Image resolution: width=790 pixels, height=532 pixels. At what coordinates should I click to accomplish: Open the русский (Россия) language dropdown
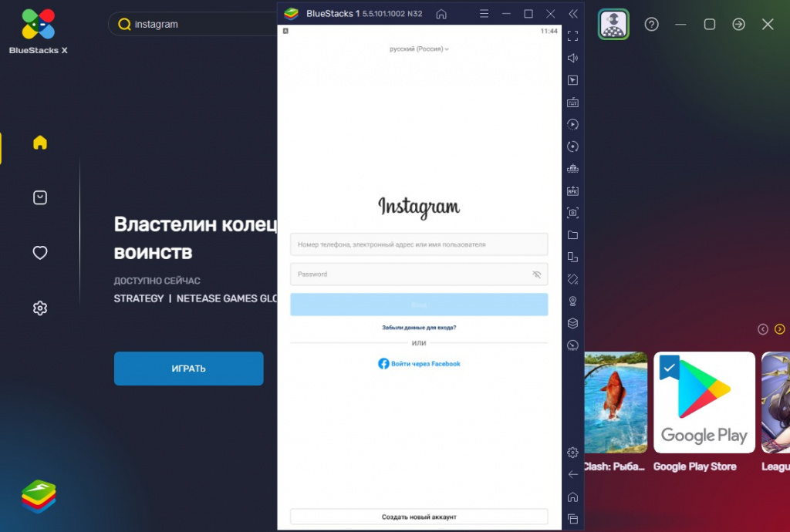click(x=419, y=49)
